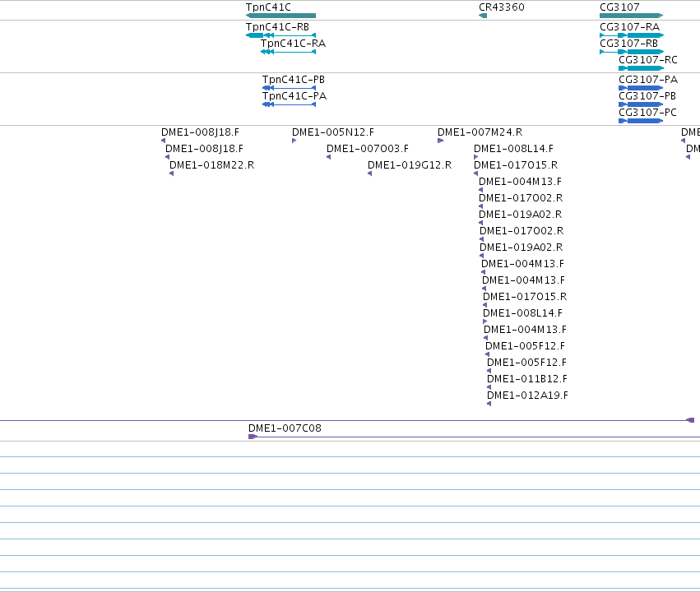Click the DME1-018M22.R feature label

(211, 165)
